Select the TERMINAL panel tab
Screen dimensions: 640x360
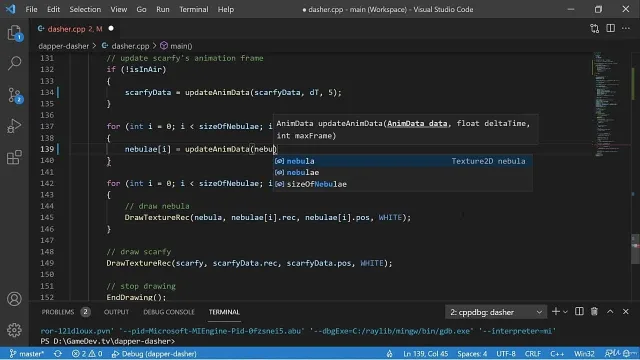224,312
